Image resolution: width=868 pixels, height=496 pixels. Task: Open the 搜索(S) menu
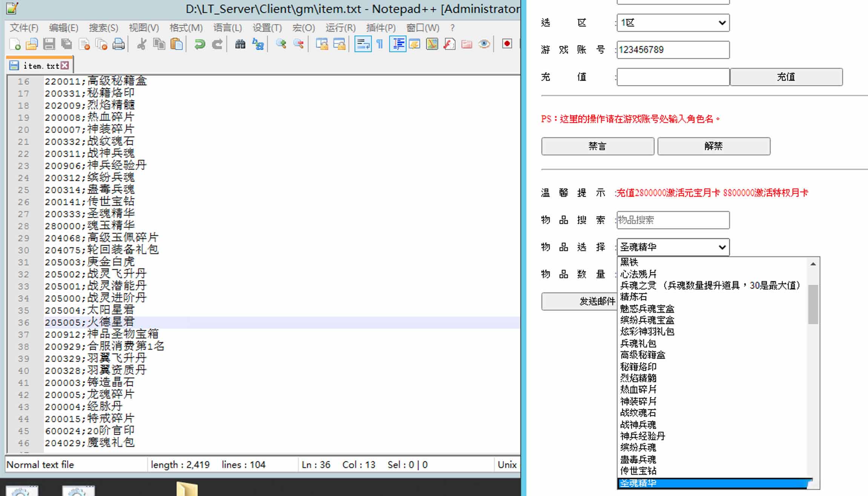click(103, 28)
